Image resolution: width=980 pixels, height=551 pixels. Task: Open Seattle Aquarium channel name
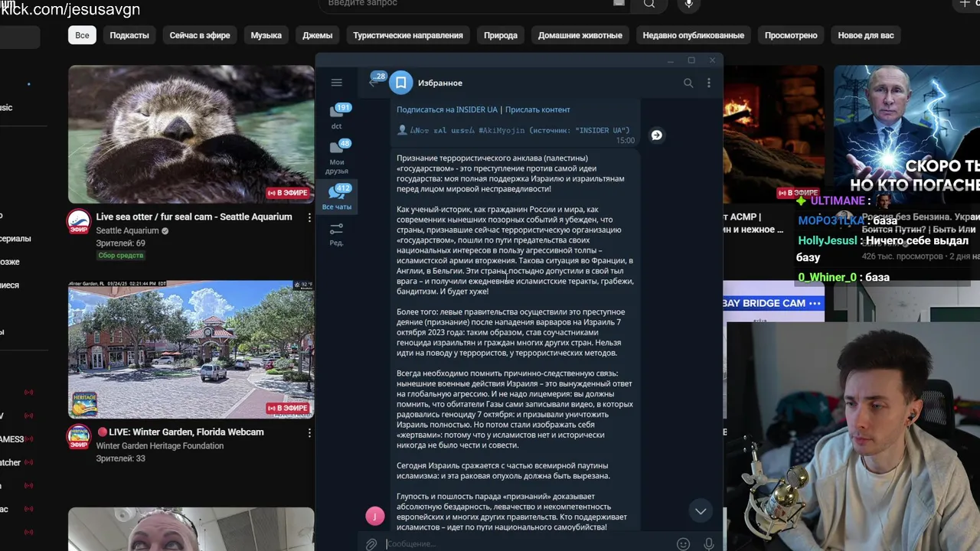pos(127,230)
